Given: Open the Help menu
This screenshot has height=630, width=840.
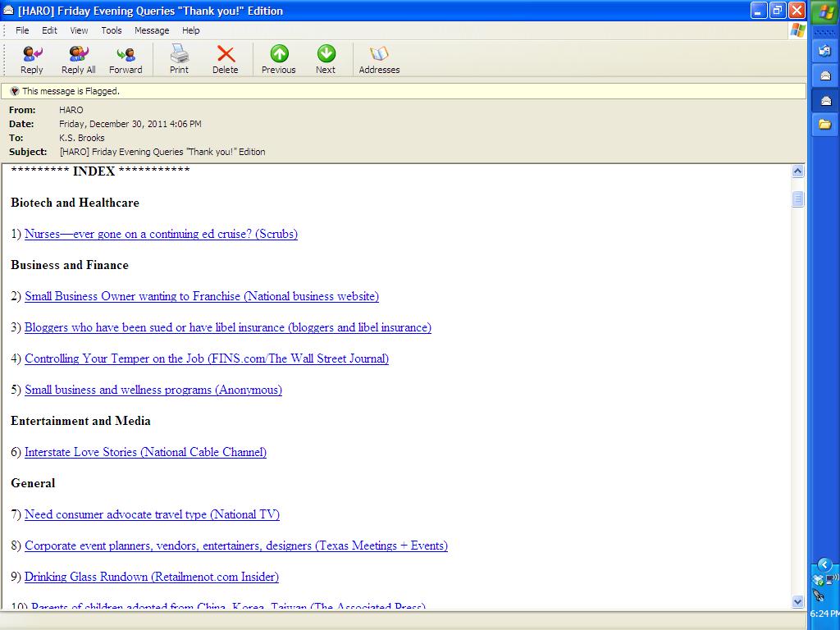Looking at the screenshot, I should point(190,30).
